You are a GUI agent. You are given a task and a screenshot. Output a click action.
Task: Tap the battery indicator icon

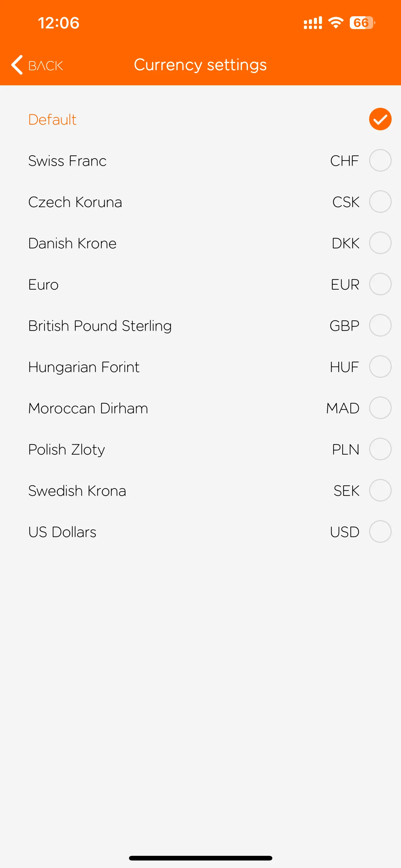pyautogui.click(x=362, y=23)
